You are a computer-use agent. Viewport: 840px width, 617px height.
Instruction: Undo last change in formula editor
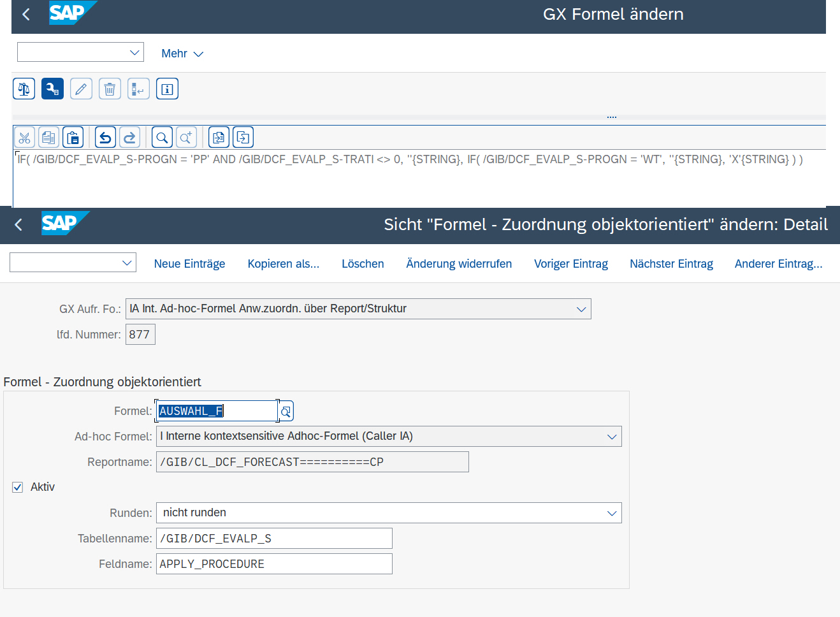(x=105, y=138)
